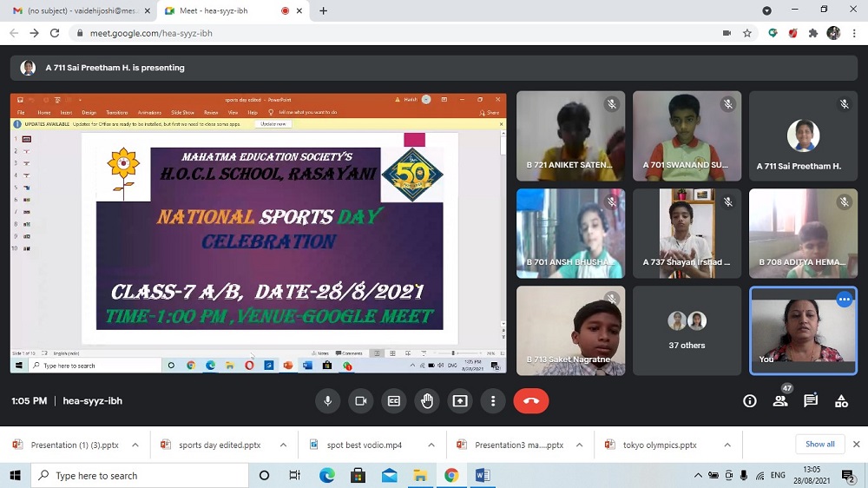This screenshot has height=488, width=868.
Task: Turn off the camera in Meet
Action: coord(360,401)
